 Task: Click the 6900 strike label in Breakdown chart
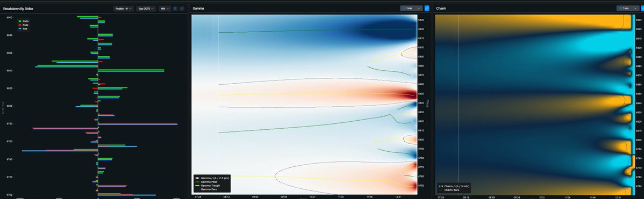(10, 18)
